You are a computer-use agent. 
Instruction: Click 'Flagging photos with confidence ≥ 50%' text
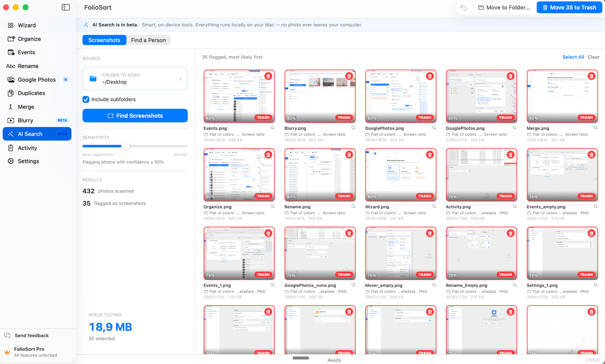(123, 162)
